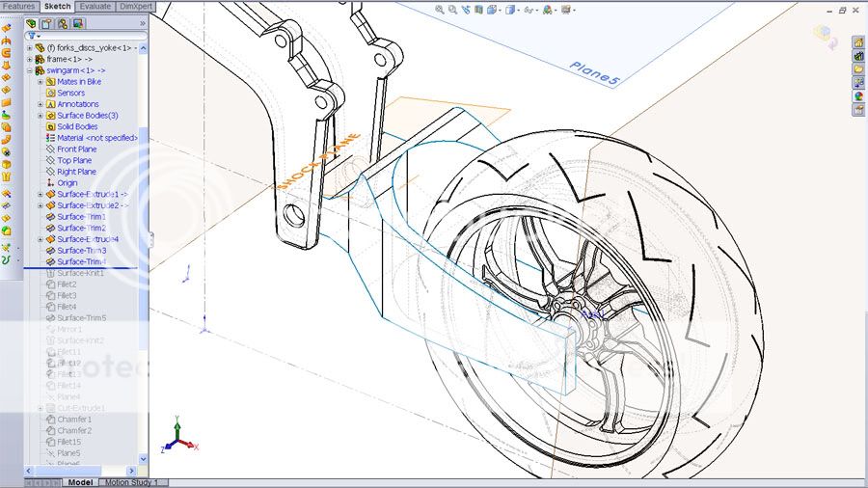Screen dimensions: 868x488
Task: Expand the manager pane tabs chevron
Action: 143,23
